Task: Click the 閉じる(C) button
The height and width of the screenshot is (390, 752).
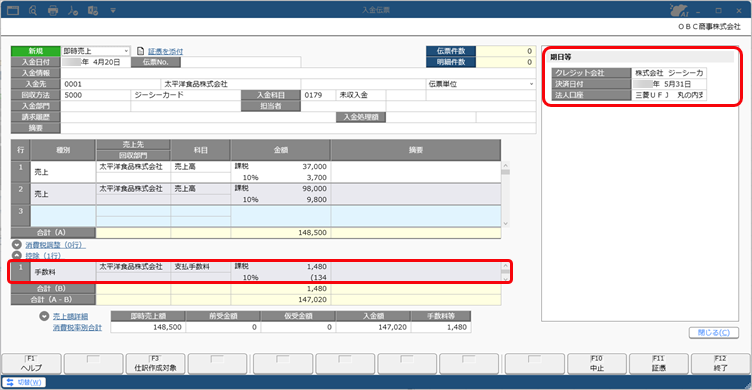Action: click(x=714, y=332)
